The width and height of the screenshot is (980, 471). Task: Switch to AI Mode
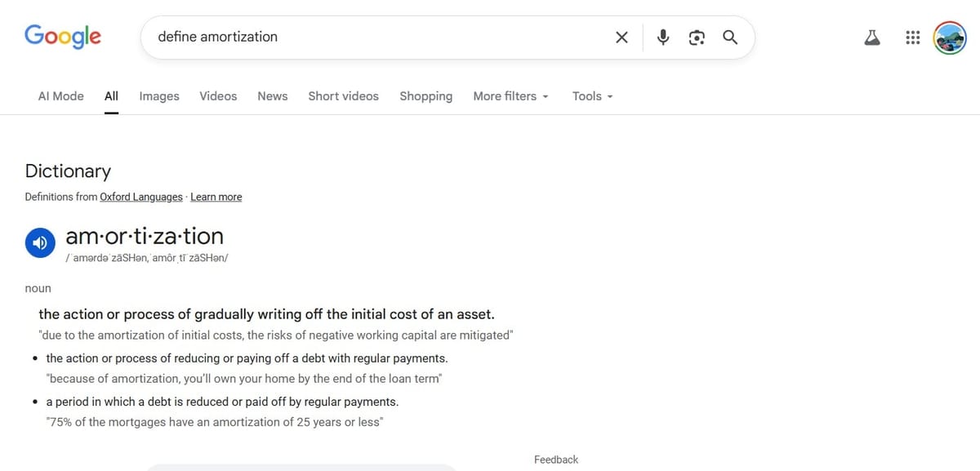pyautogui.click(x=60, y=96)
